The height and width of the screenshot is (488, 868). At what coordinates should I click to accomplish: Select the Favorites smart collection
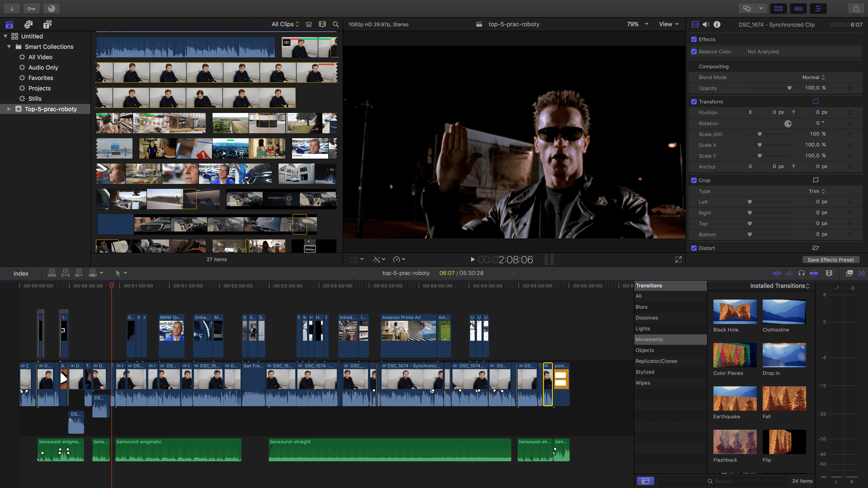coord(40,78)
